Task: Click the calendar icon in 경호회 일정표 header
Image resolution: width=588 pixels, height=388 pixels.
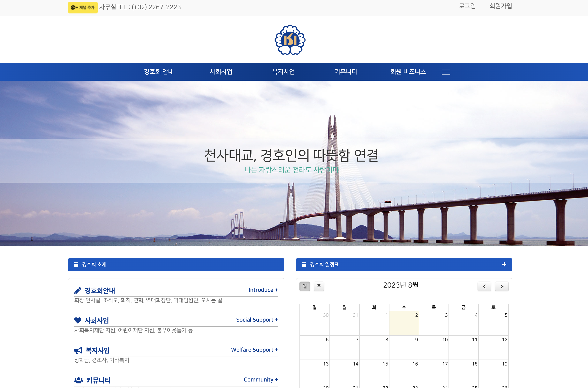Action: point(304,264)
